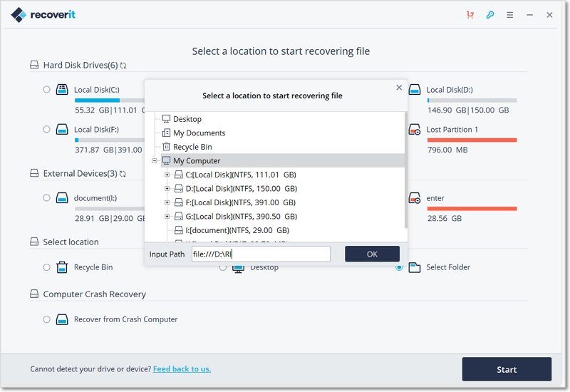
Task: Select Recycle Bin in the location tree
Action: (192, 147)
